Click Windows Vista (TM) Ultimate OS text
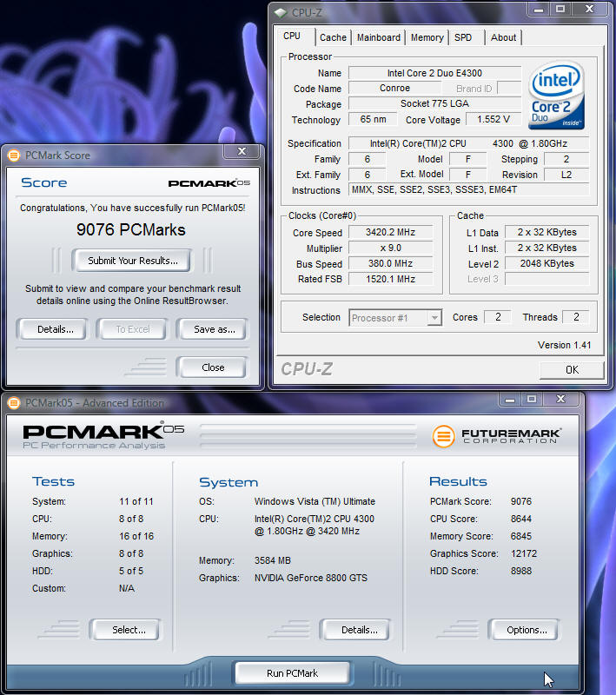This screenshot has width=616, height=695. (315, 501)
